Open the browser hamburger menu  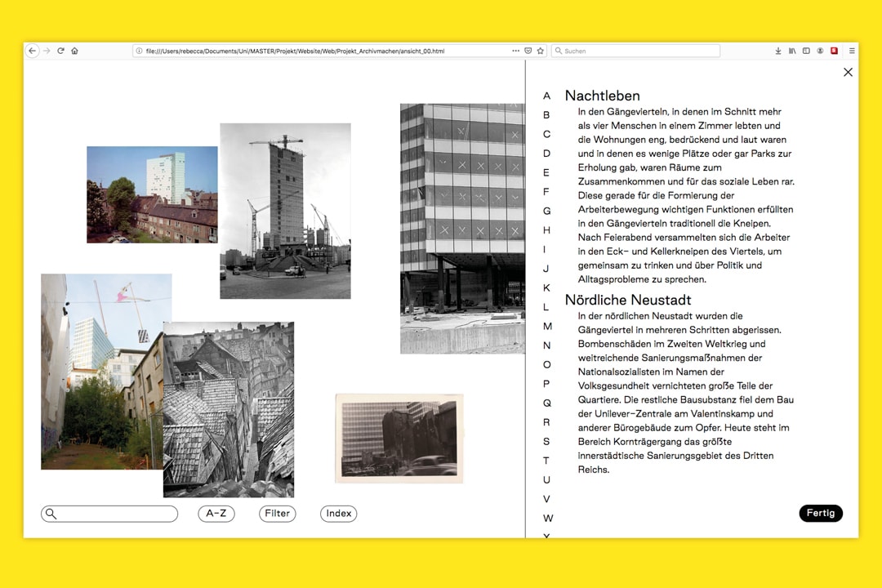point(852,51)
